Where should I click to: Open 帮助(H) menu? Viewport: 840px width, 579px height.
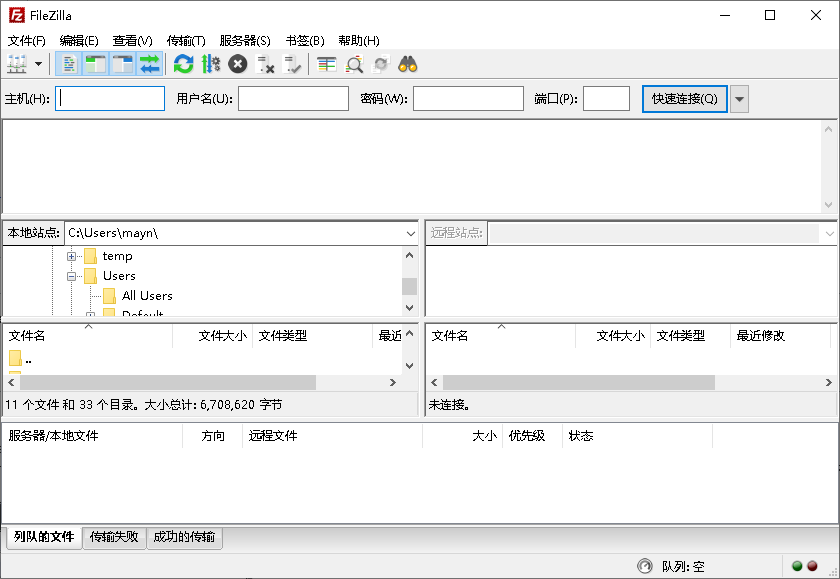coord(359,41)
